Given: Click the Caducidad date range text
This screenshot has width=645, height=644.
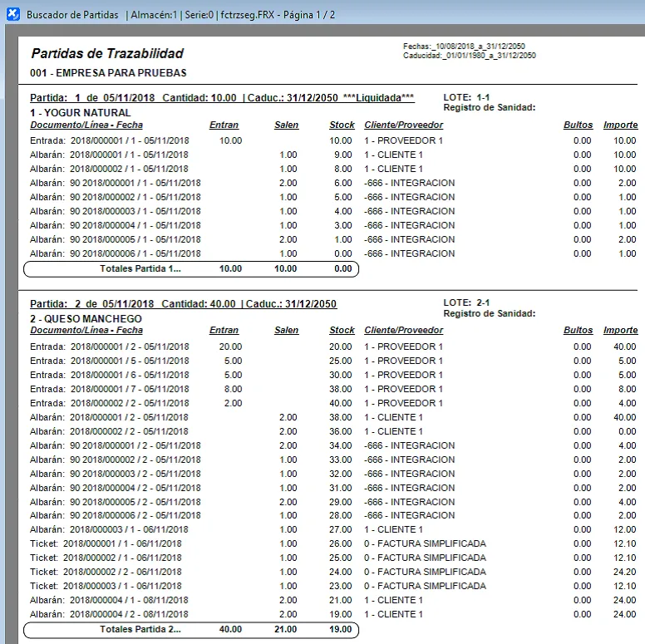Looking at the screenshot, I should tap(469, 56).
